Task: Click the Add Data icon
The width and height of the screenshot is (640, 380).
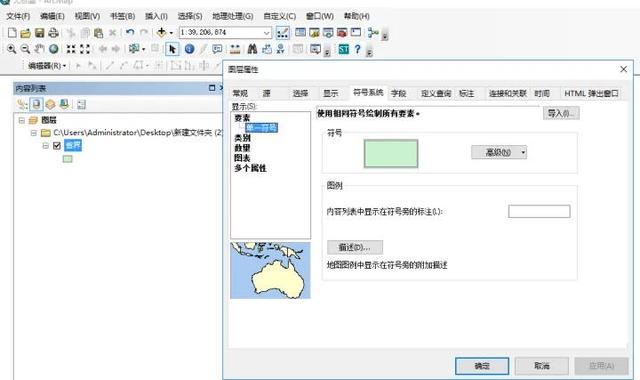Action: pos(161,32)
